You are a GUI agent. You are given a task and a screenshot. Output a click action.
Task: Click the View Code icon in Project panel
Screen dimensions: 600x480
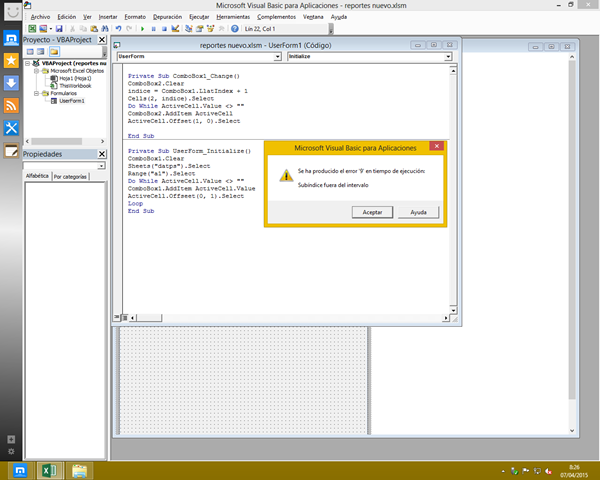coord(30,51)
